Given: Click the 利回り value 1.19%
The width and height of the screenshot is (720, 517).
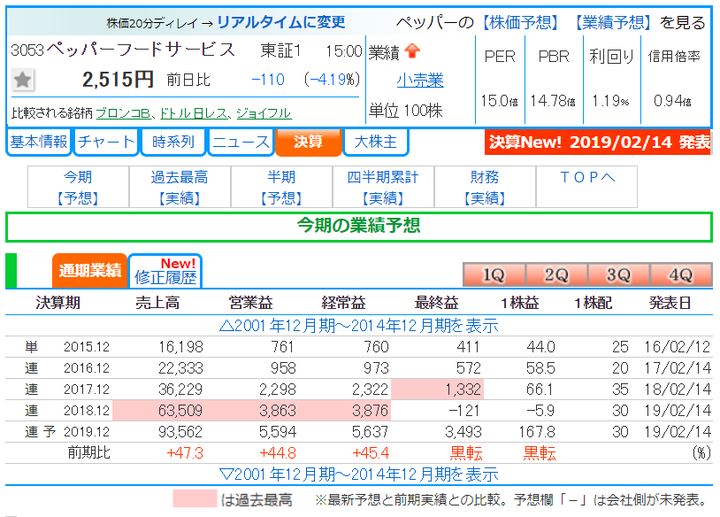Looking at the screenshot, I should (x=610, y=101).
